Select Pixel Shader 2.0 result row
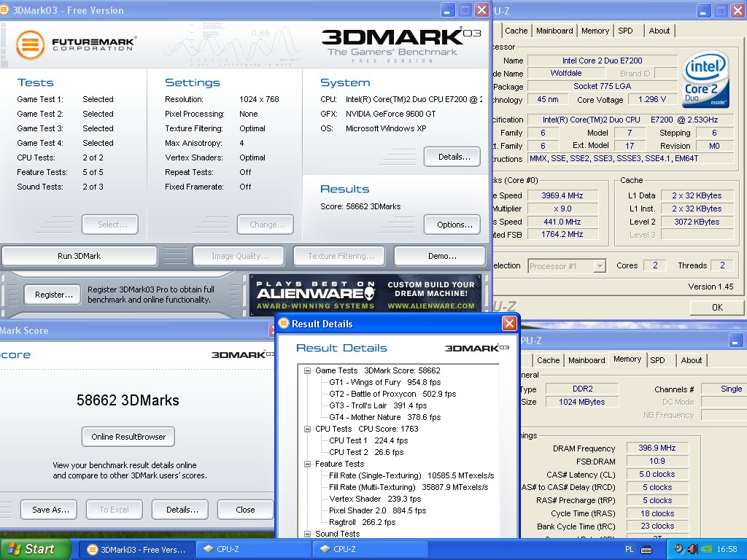 coord(377,510)
